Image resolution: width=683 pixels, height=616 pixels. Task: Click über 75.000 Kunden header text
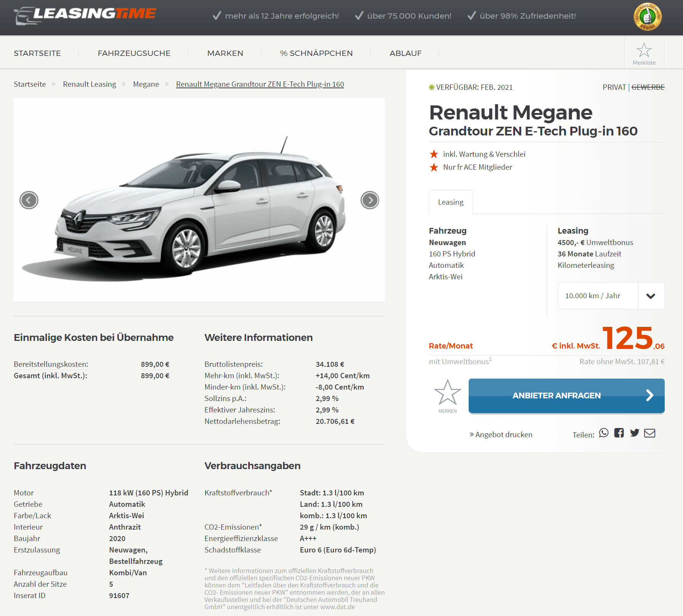click(409, 16)
